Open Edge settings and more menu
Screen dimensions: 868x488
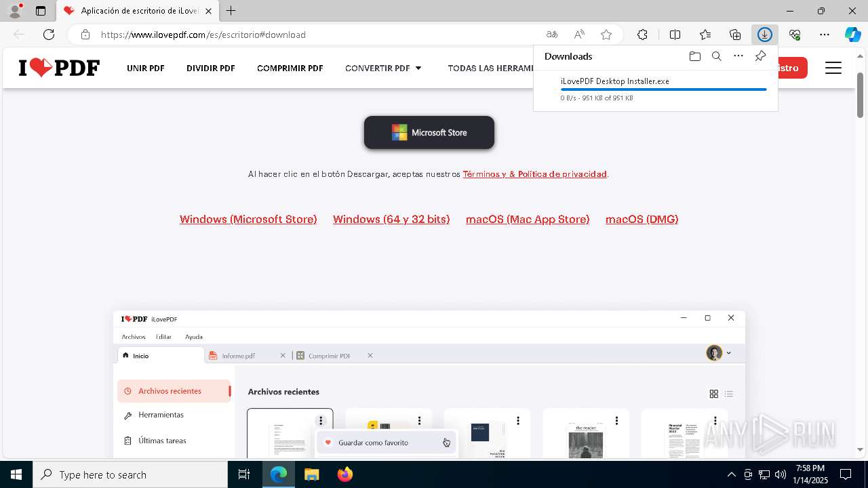pos(825,35)
